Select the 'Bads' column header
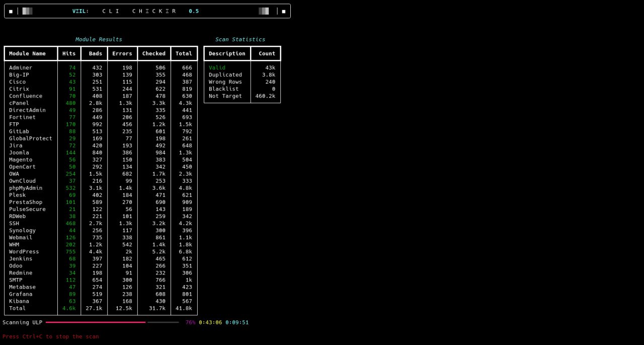Image resolution: width=644 pixels, height=345 pixels. [96, 53]
